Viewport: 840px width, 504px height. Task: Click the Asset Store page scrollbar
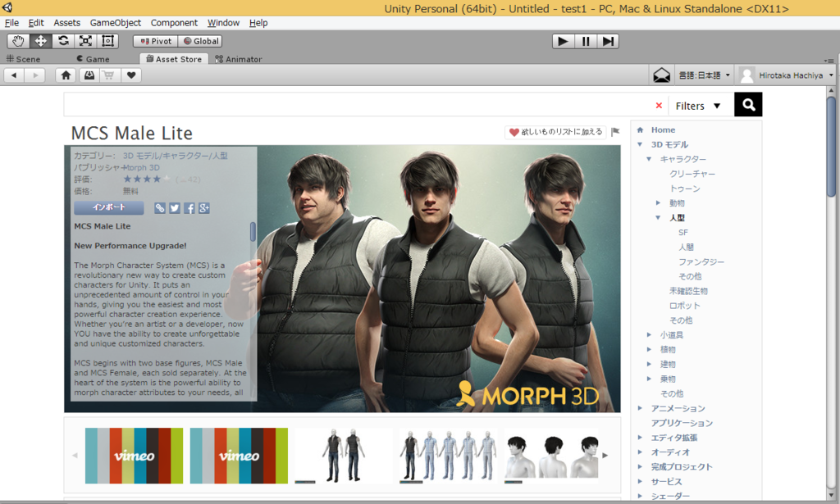coord(831,147)
